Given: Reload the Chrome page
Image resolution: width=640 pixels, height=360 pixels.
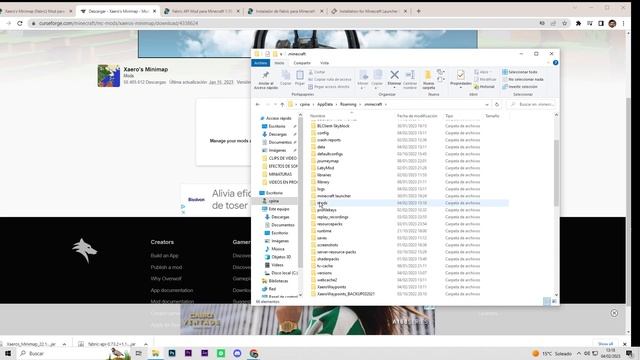Looking at the screenshot, I should tap(20, 23).
